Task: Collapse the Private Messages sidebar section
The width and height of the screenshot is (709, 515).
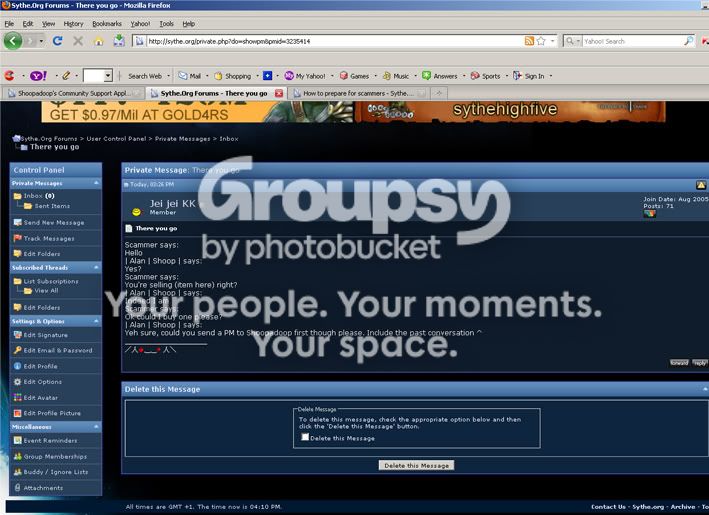Action: click(96, 183)
